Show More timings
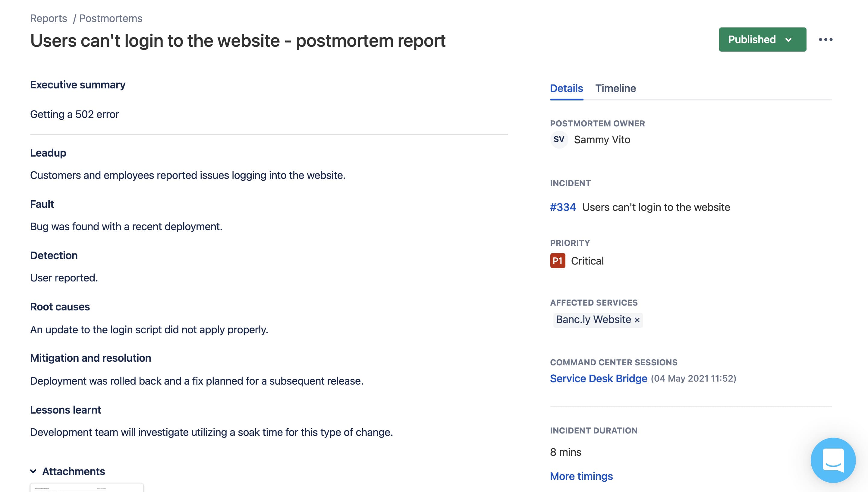The height and width of the screenshot is (492, 868). pos(581,476)
